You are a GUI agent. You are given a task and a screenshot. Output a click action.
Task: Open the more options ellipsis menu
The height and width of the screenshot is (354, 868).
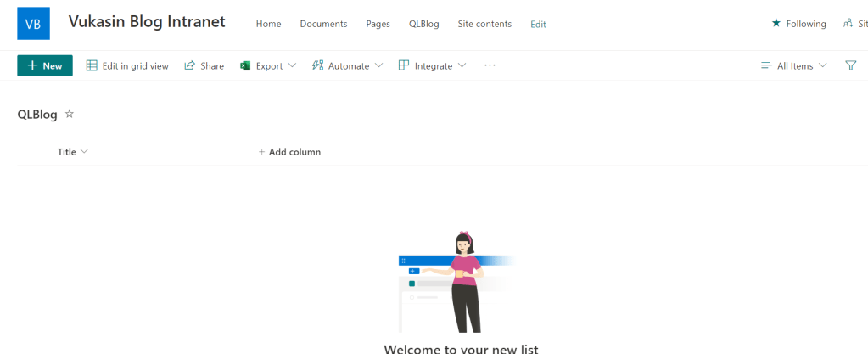click(x=490, y=65)
